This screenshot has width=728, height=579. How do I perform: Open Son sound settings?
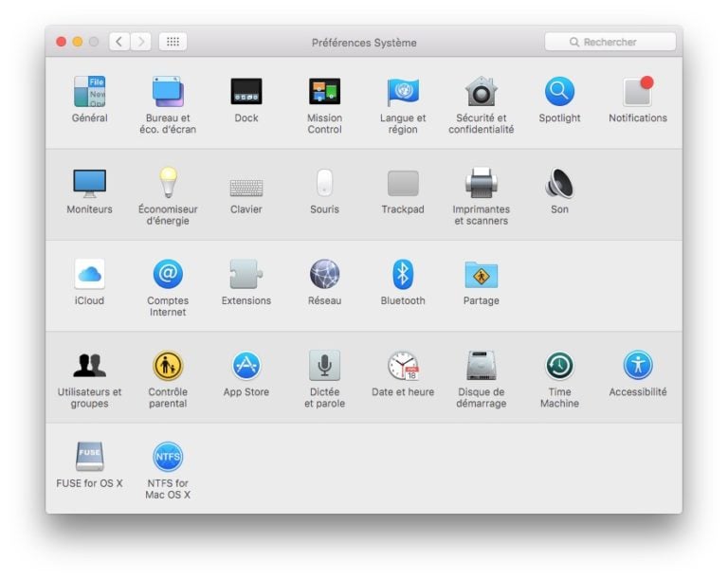pos(559,183)
